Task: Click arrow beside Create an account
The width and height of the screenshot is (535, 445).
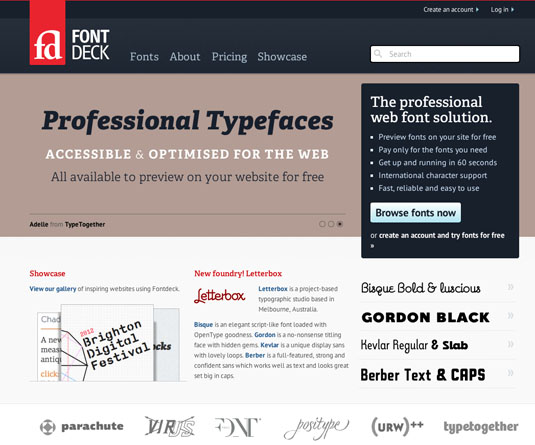Action: 477,10
